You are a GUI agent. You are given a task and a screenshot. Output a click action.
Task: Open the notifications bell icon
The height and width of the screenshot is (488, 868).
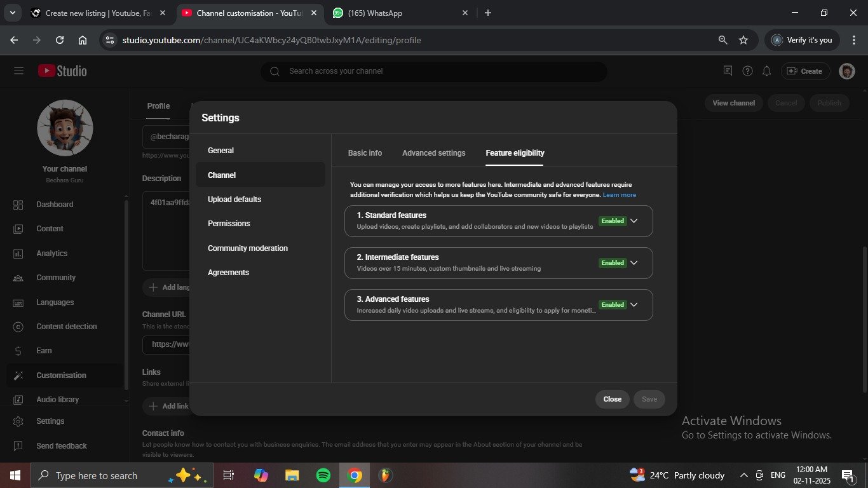767,71
